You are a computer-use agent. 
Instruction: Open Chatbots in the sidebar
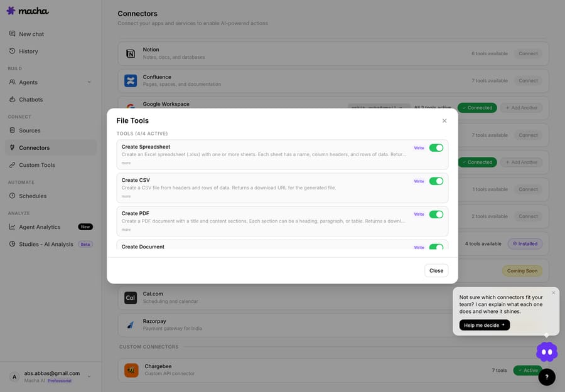click(51, 99)
